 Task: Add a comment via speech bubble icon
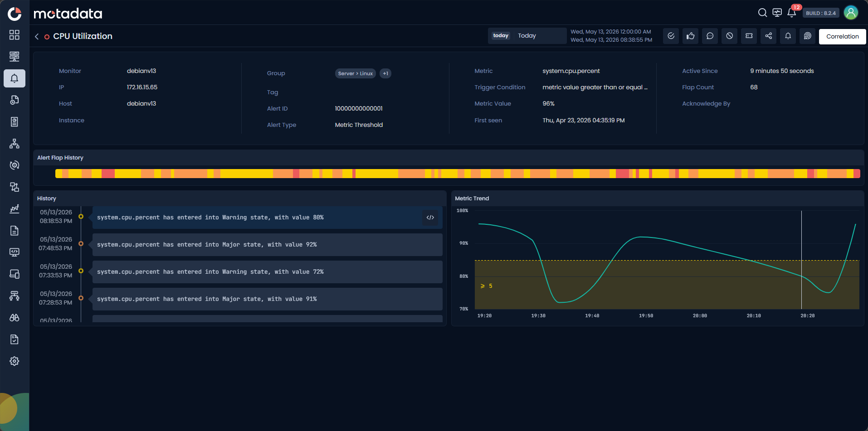[x=710, y=36]
